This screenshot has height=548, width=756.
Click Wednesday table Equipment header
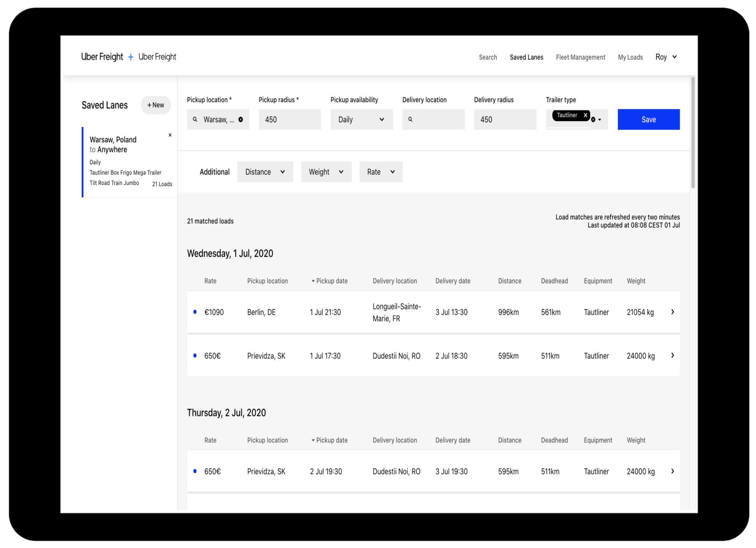click(x=598, y=281)
